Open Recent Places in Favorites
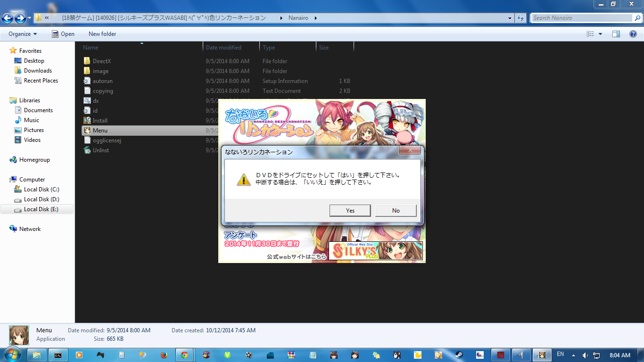Viewport: 644px width, 362px height. coord(41,81)
